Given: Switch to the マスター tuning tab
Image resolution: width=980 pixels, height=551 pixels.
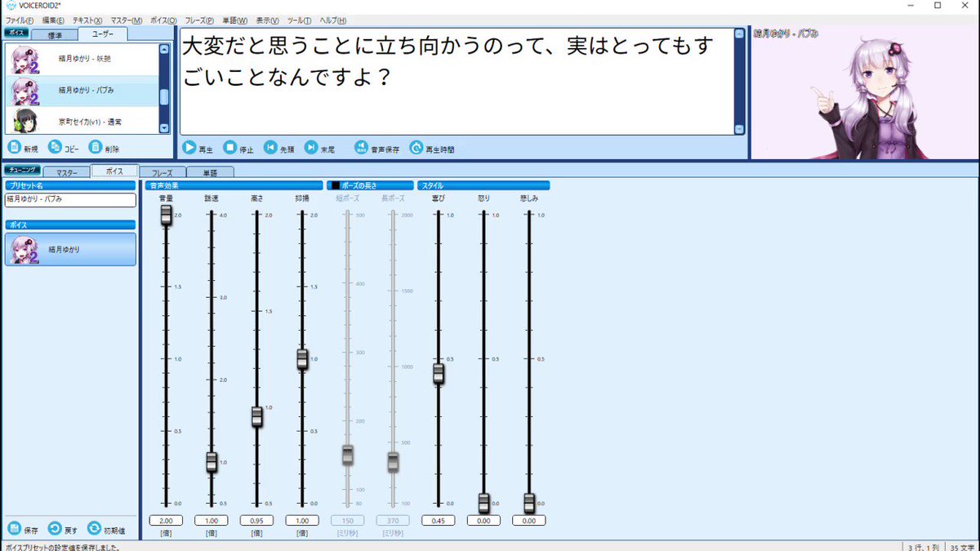Looking at the screenshot, I should click(x=67, y=172).
